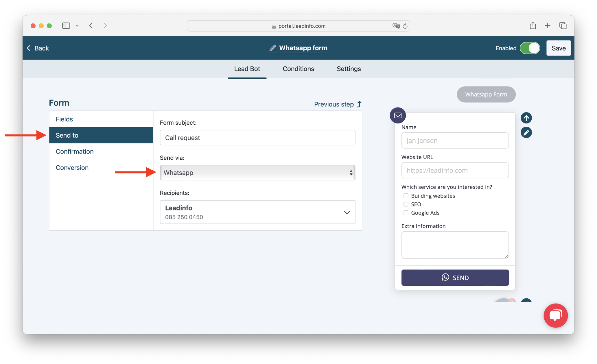597x364 pixels.
Task: Open the browser tab dropdown chevron
Action: click(77, 25)
